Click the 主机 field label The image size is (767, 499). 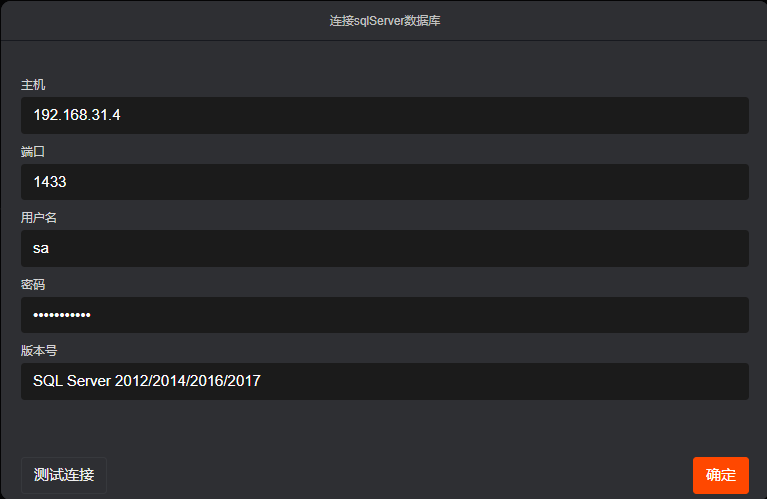tap(33, 85)
